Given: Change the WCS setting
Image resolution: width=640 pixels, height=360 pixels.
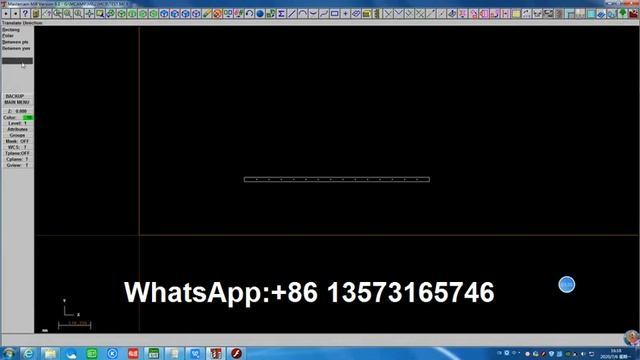Looking at the screenshot, I should pos(18,147).
